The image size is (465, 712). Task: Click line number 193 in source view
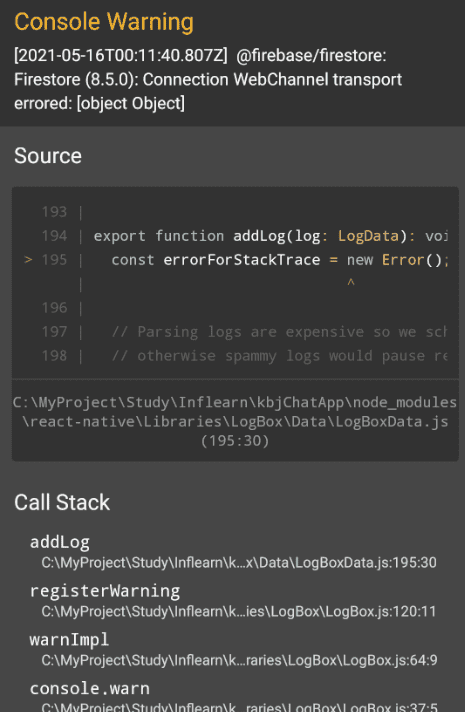click(x=54, y=212)
